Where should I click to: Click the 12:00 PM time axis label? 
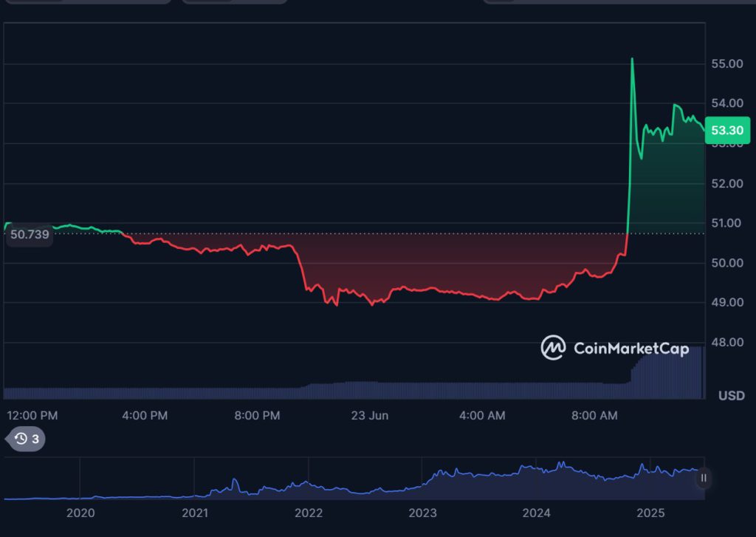click(x=32, y=416)
